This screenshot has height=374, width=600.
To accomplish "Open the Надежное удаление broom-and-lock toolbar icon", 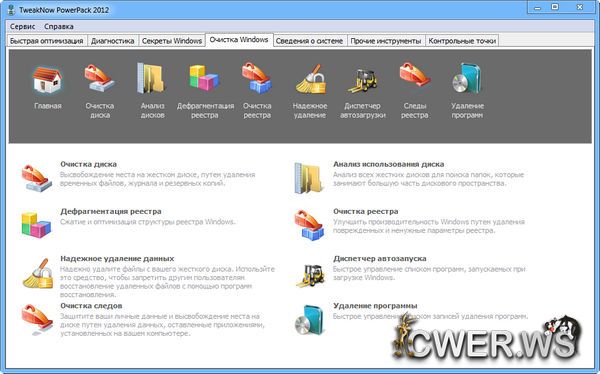I will pyautogui.click(x=310, y=79).
